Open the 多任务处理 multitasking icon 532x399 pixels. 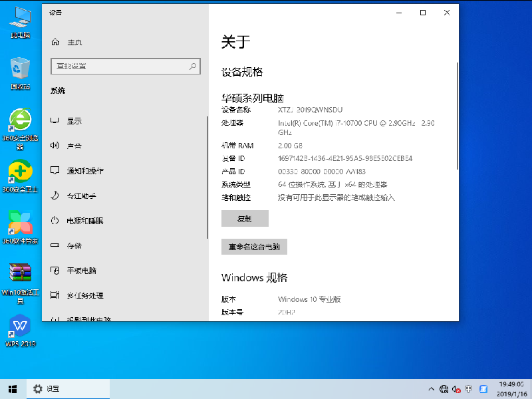coord(55,295)
